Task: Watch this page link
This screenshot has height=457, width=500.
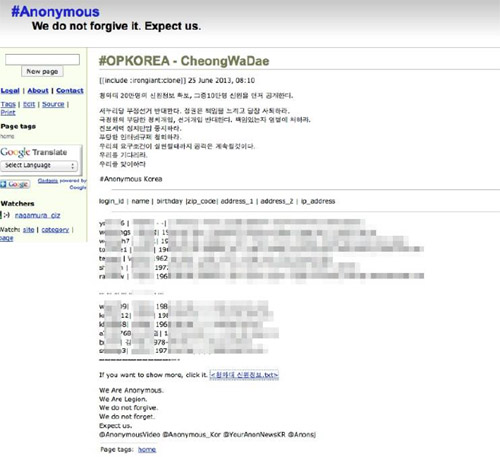Action: point(6,238)
